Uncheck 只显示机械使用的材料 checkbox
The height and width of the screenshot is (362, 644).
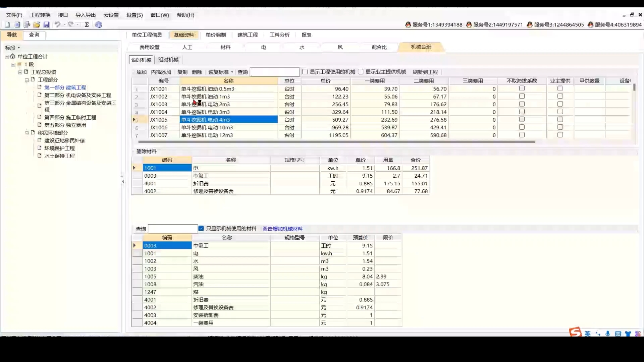(201, 228)
